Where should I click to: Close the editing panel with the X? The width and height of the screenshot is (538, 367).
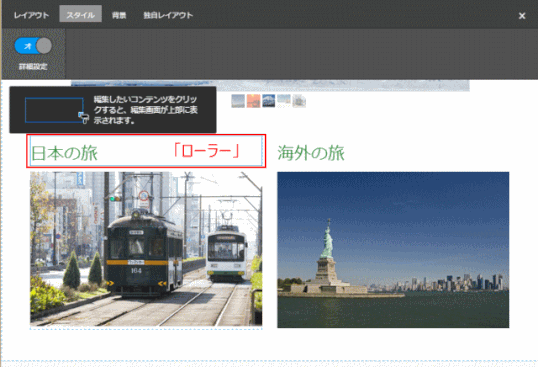click(x=522, y=16)
